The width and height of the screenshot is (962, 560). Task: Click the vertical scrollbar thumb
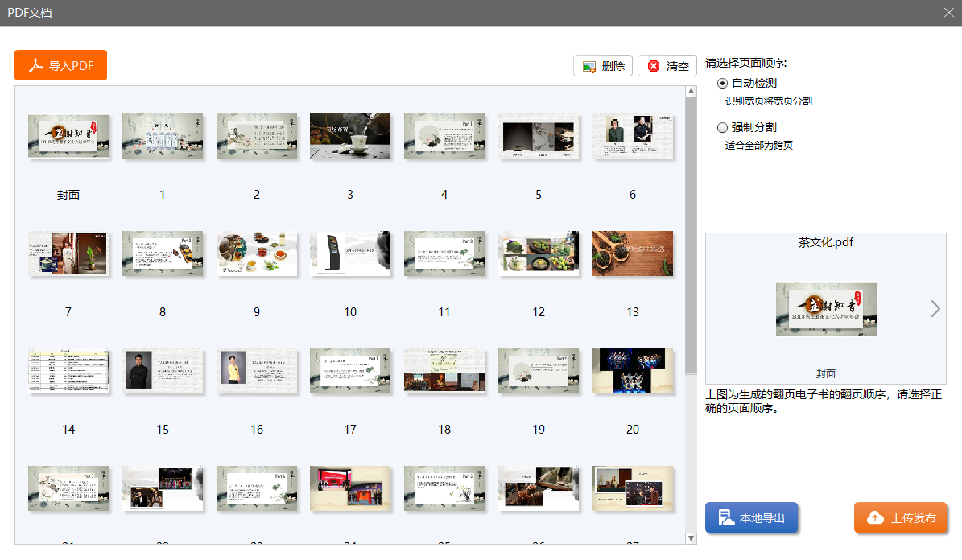click(691, 233)
